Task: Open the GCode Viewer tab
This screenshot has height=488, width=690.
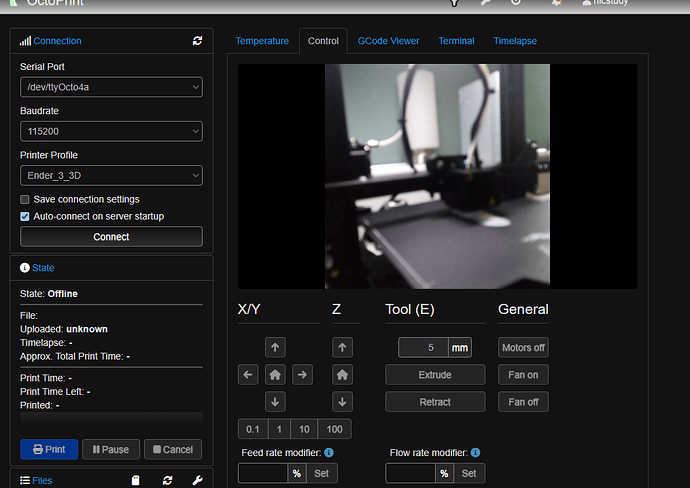Action: (388, 41)
